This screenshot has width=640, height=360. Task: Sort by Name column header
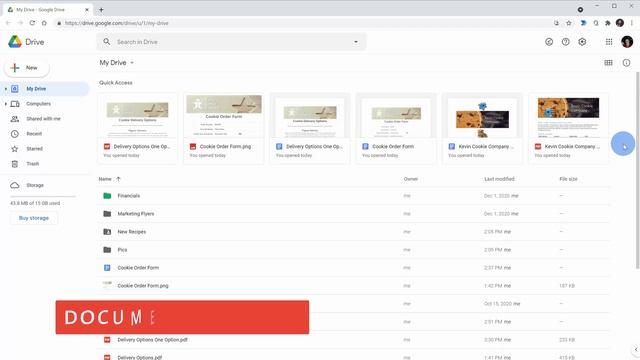105,179
